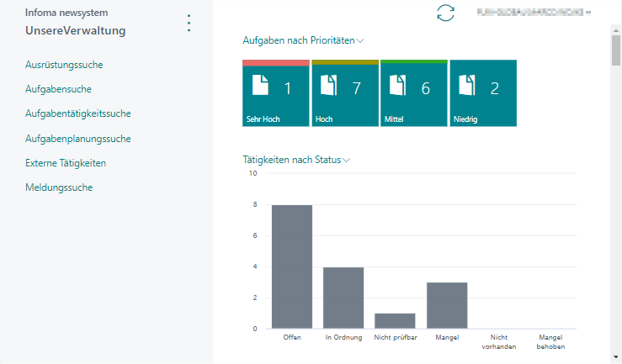Click the Mangel chart bar

pyautogui.click(x=447, y=305)
